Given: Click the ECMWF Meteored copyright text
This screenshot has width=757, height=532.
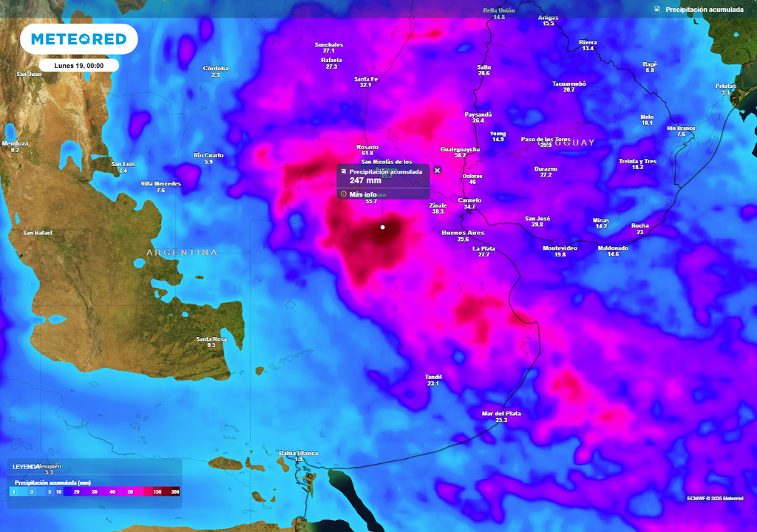Looking at the screenshot, I should point(716,498).
